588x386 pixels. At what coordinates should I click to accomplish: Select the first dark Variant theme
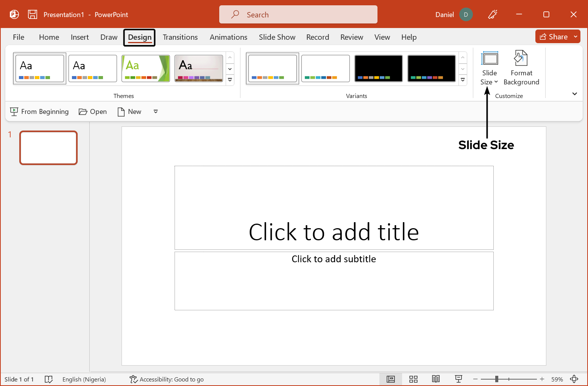tap(378, 68)
